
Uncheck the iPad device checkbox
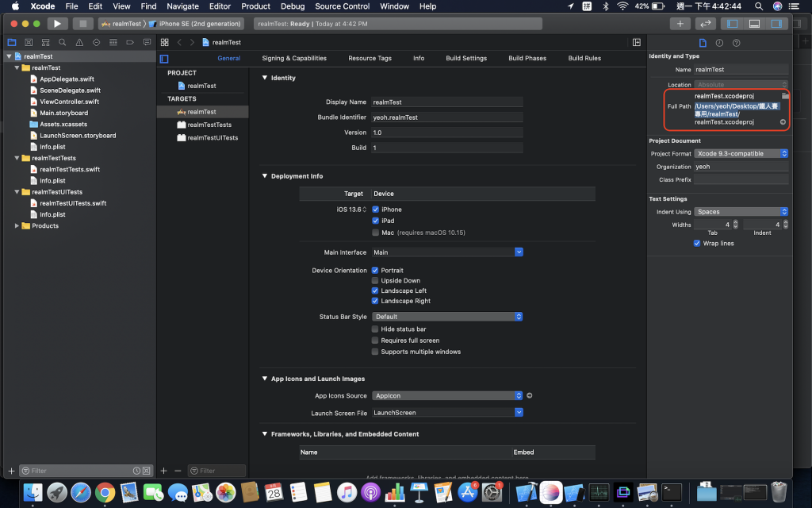(375, 221)
